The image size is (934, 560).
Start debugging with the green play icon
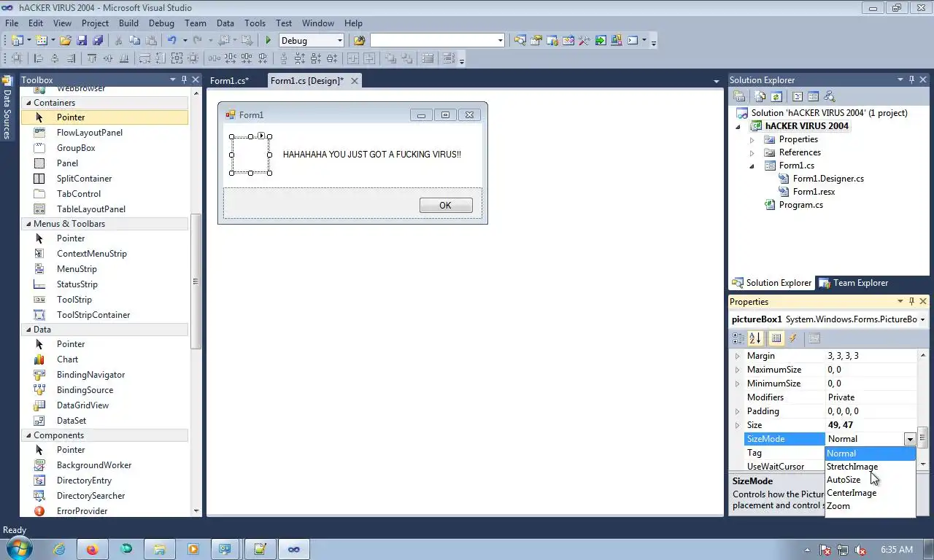pos(268,41)
